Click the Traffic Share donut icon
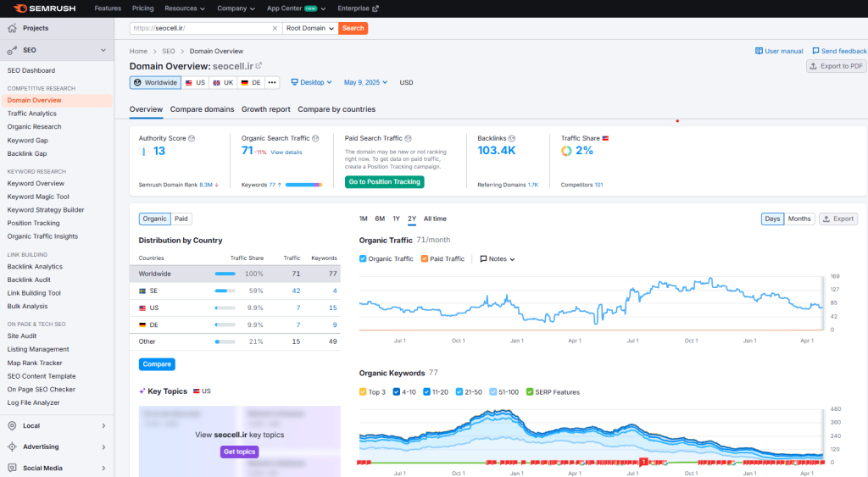 coord(566,151)
